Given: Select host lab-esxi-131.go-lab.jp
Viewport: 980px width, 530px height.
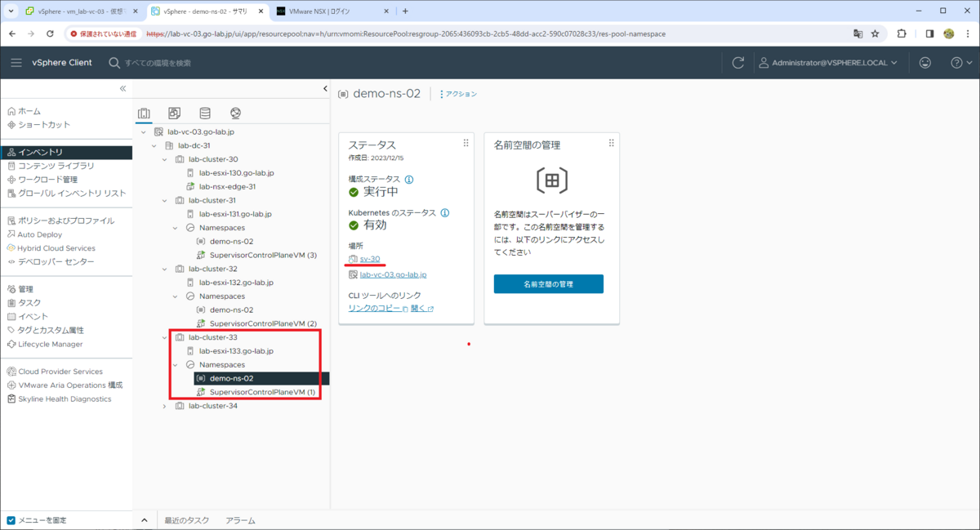Looking at the screenshot, I should [236, 214].
